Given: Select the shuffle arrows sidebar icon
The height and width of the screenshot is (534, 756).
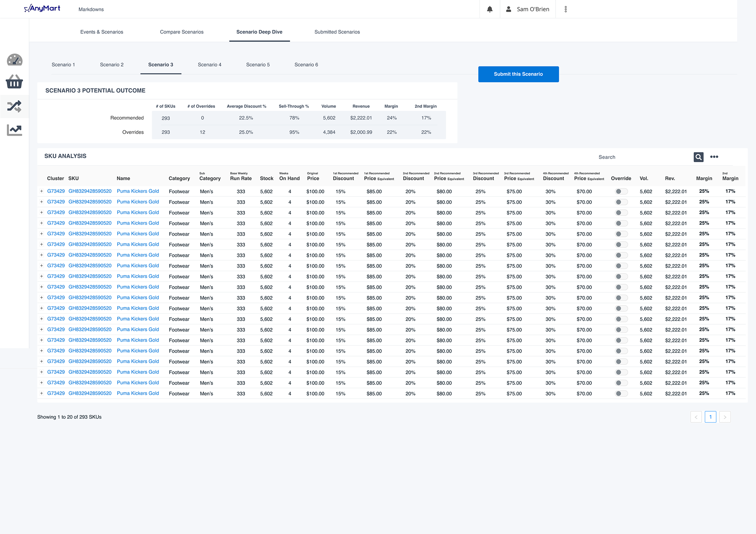Looking at the screenshot, I should (x=15, y=106).
